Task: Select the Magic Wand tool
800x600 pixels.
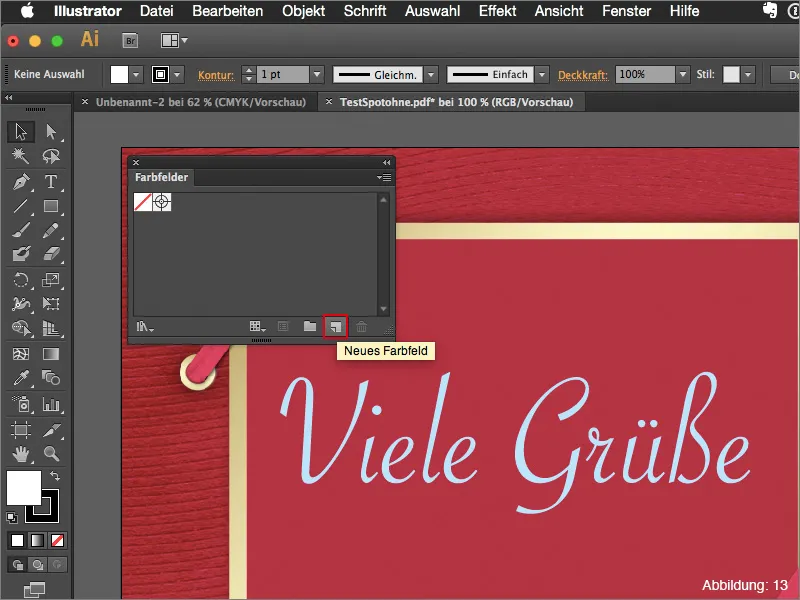Action: tap(21, 156)
